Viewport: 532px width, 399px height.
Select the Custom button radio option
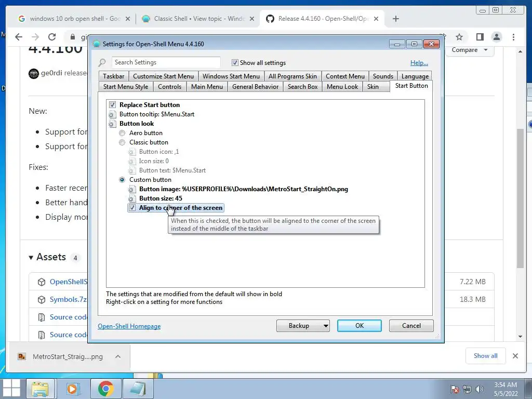point(122,180)
